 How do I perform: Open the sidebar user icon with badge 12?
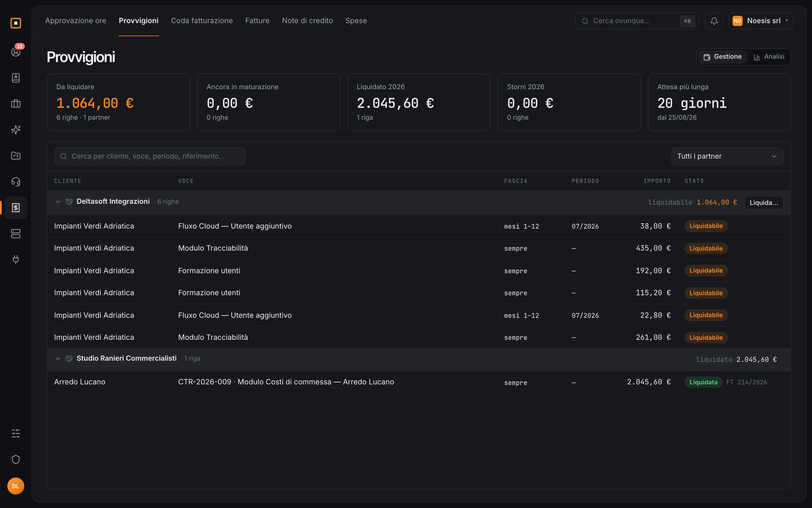tap(16, 52)
